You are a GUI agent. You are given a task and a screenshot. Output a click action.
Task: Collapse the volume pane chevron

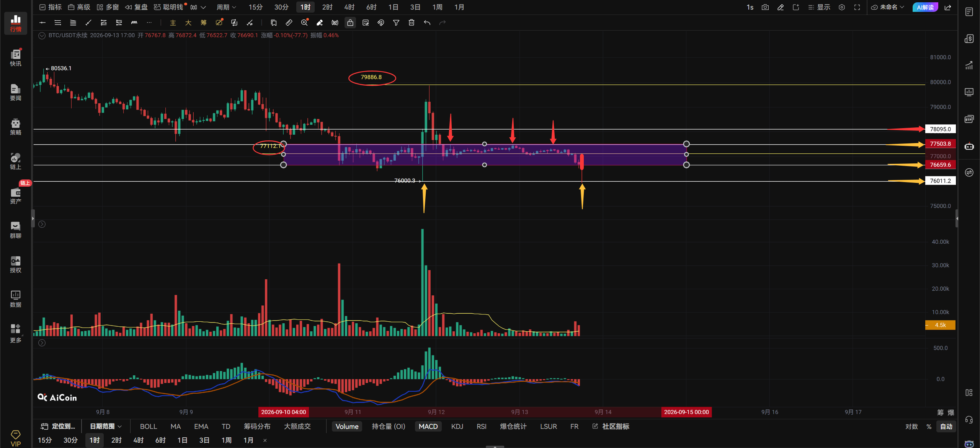coord(42,224)
